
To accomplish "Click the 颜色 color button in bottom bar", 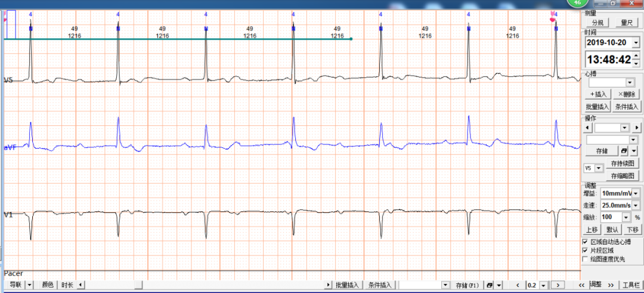I will 48,285.
